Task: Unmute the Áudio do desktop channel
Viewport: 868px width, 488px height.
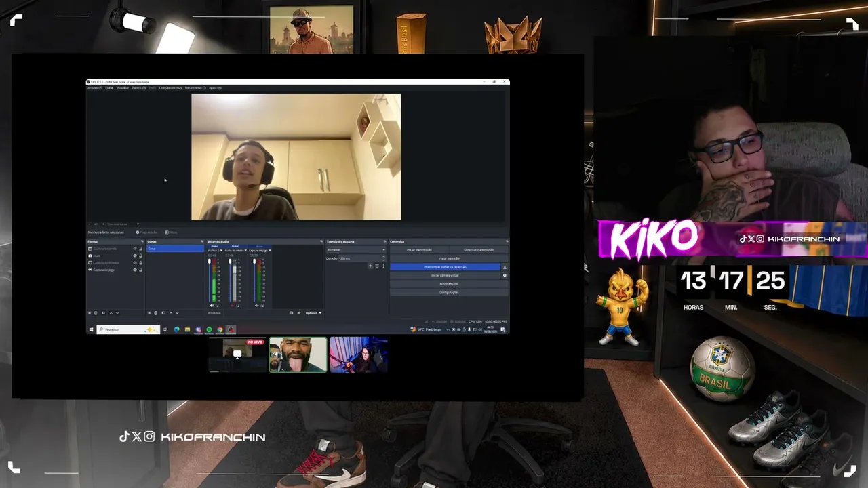Action: [233, 306]
